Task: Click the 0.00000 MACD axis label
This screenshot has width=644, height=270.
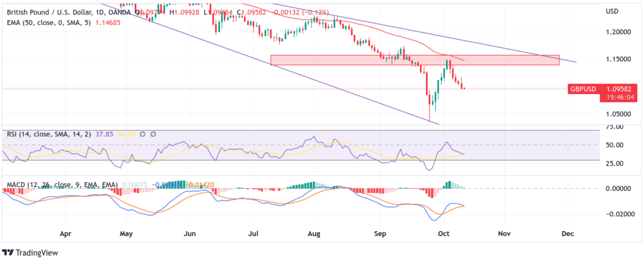Action: (x=619, y=189)
